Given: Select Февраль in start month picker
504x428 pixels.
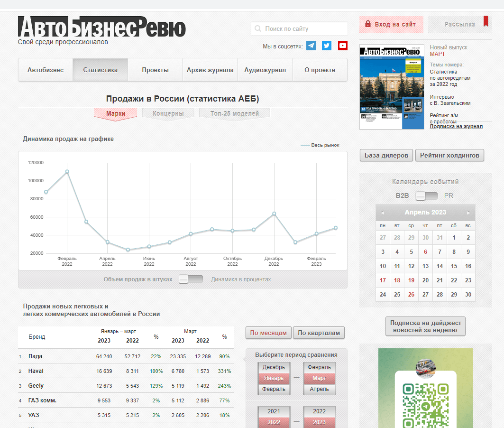Looking at the screenshot, I should [x=274, y=389].
